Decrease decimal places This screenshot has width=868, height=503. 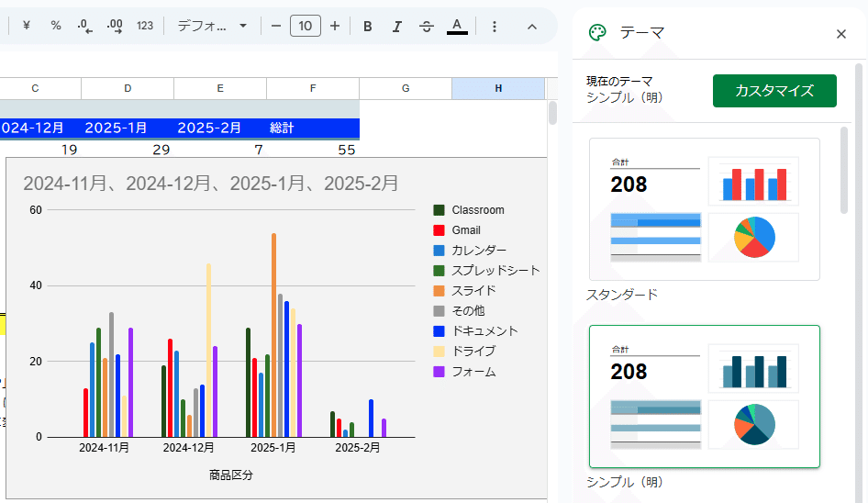click(84, 26)
